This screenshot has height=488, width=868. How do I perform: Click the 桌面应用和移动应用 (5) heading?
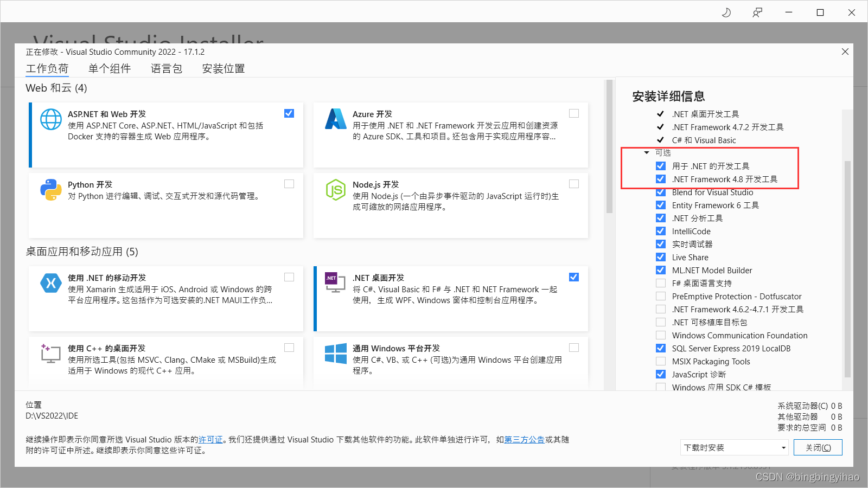click(82, 252)
